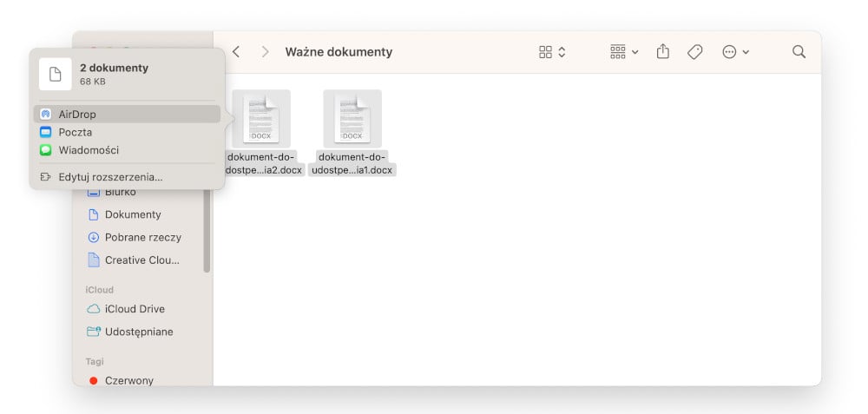Click the file name ending ia1.docx

(352, 163)
